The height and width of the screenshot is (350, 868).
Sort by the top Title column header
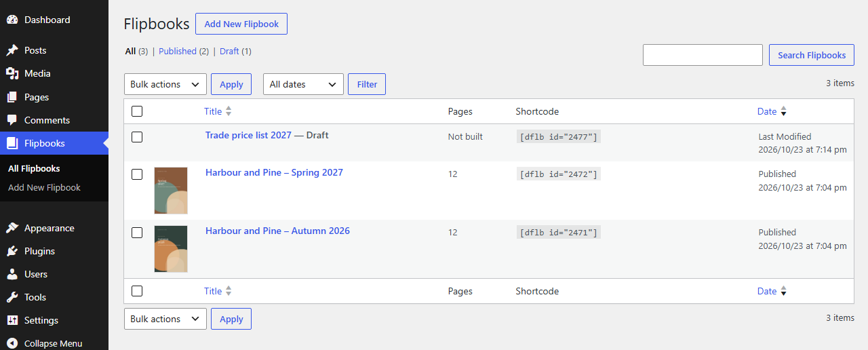pyautogui.click(x=213, y=111)
